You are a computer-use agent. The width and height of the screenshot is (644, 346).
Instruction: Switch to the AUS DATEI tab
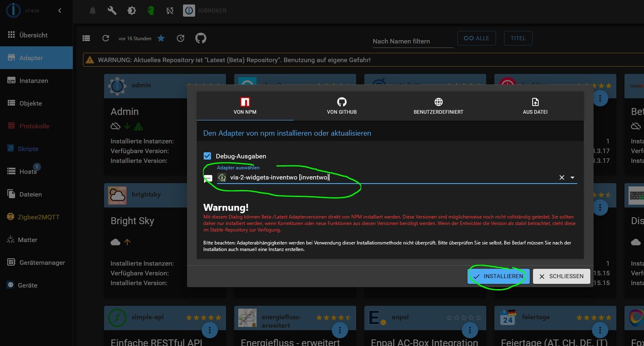tap(535, 106)
